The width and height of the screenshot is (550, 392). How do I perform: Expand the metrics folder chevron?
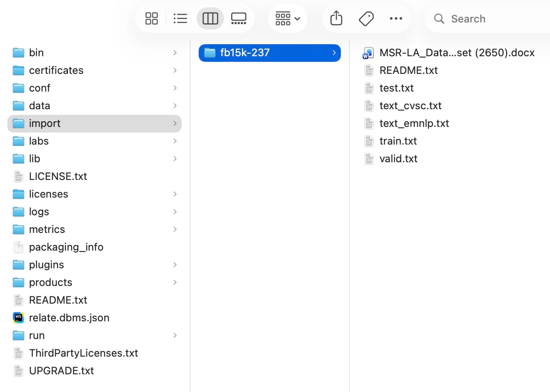[175, 229]
